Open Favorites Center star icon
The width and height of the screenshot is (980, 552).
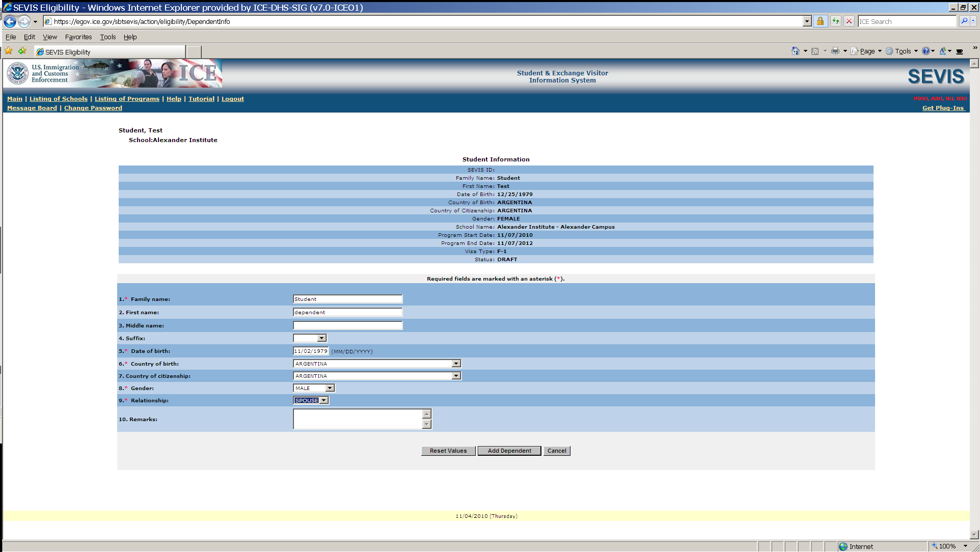coord(9,51)
